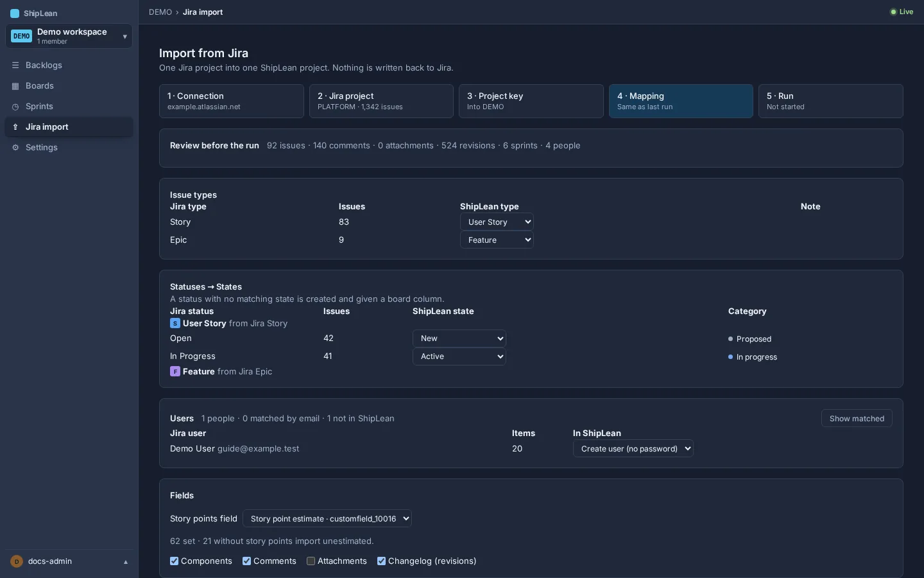Click the Backlogs list icon in sidebar
This screenshot has width=924, height=578.
pyautogui.click(x=15, y=66)
